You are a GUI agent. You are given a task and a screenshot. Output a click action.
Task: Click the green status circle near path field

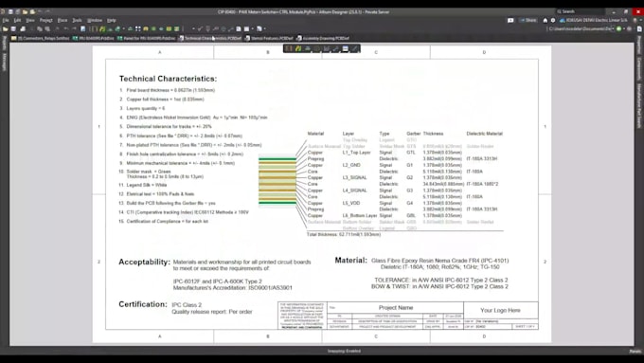pos(619,28)
